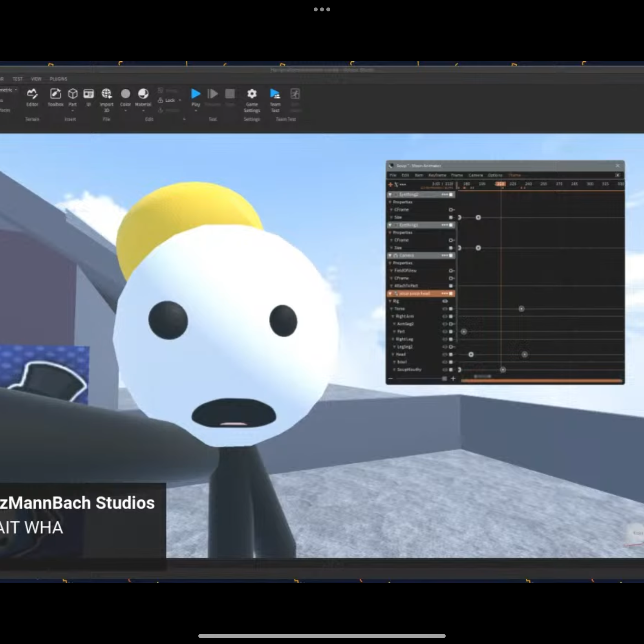
Task: Toggle visibility eye for Rig row
Action: click(445, 301)
